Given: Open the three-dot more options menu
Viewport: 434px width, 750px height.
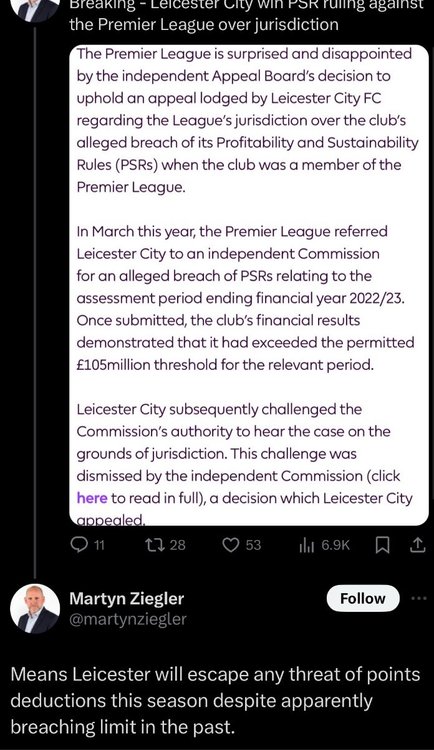Looking at the screenshot, I should [419, 598].
